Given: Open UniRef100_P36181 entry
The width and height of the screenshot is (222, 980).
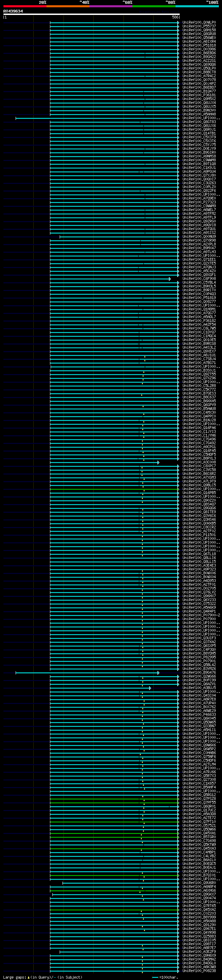Looking at the screenshot, I should (x=199, y=95).
